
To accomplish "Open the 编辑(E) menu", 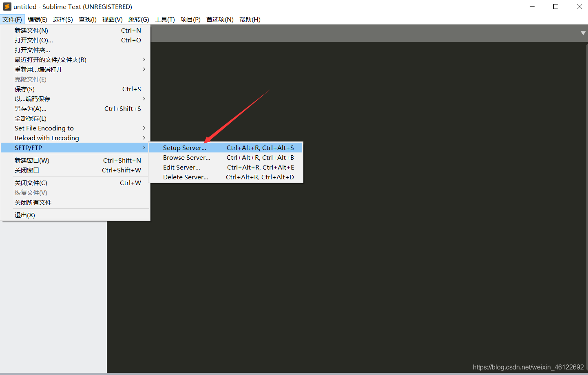I will coord(38,19).
